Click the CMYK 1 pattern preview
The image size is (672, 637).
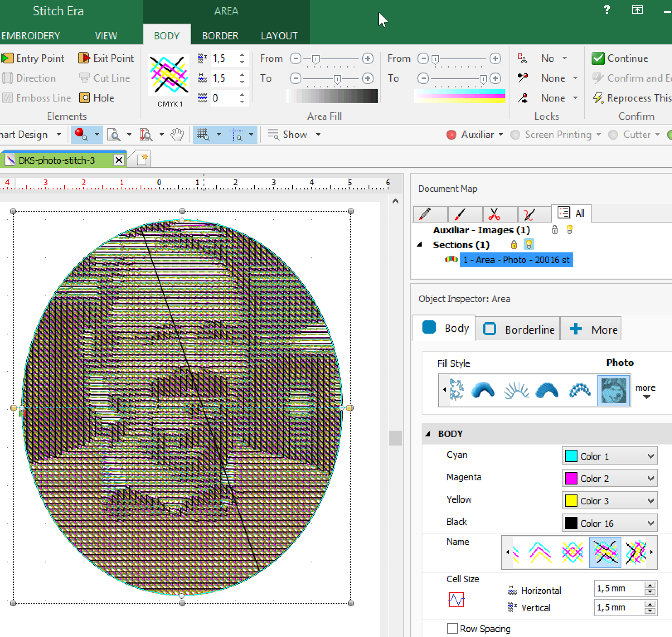pos(169,75)
